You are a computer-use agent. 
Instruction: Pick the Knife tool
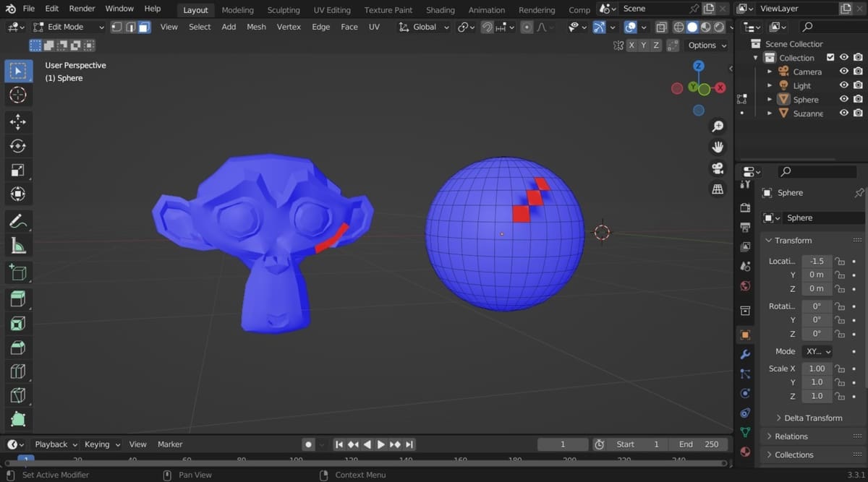(18, 395)
